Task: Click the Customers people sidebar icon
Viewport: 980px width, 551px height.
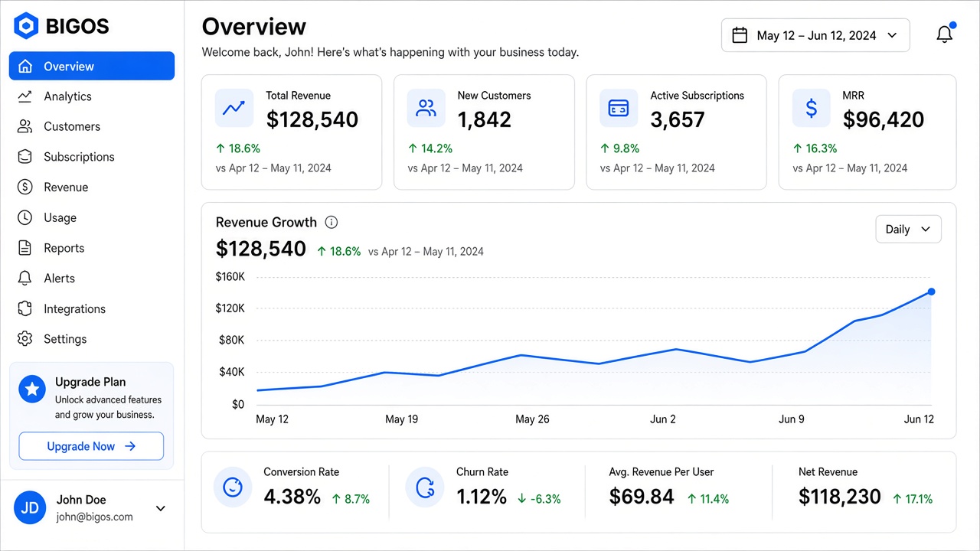Action: [25, 126]
